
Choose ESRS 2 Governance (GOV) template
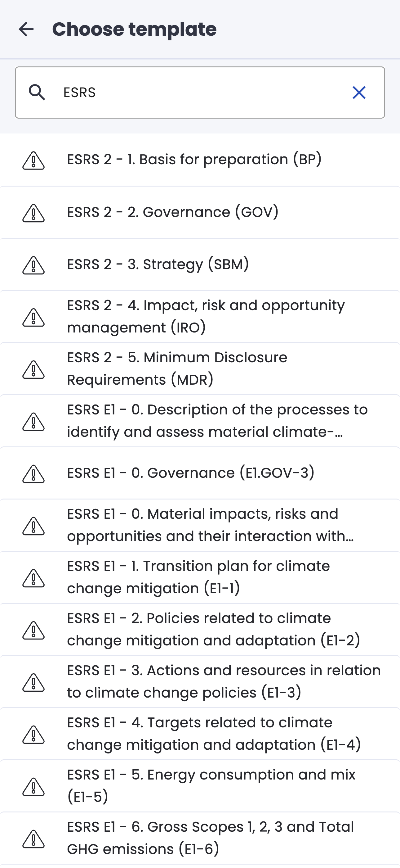[173, 212]
